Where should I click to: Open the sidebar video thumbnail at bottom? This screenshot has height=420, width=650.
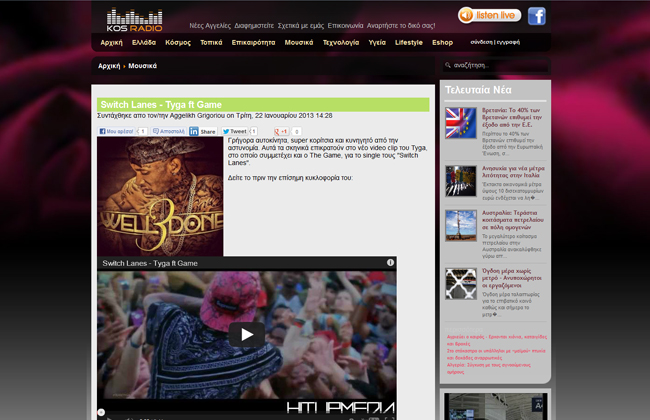pyautogui.click(x=495, y=406)
